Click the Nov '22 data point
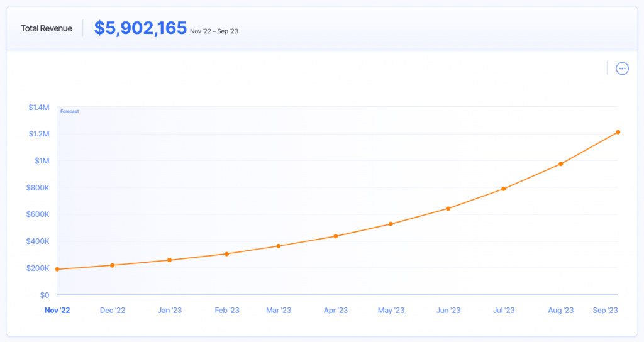The height and width of the screenshot is (342, 644). pyautogui.click(x=57, y=269)
